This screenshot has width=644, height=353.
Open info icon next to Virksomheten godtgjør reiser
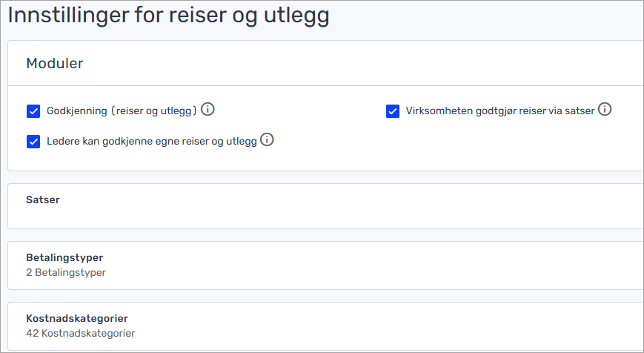click(605, 110)
